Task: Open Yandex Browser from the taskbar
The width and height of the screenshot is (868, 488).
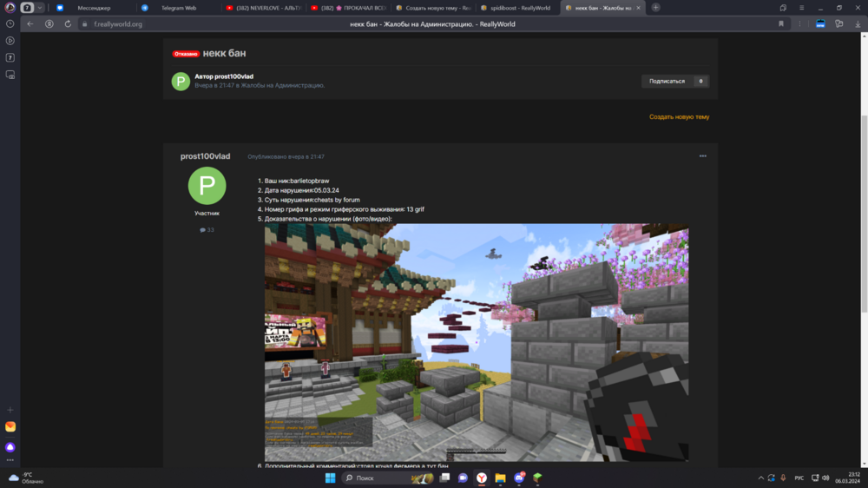Action: [482, 478]
